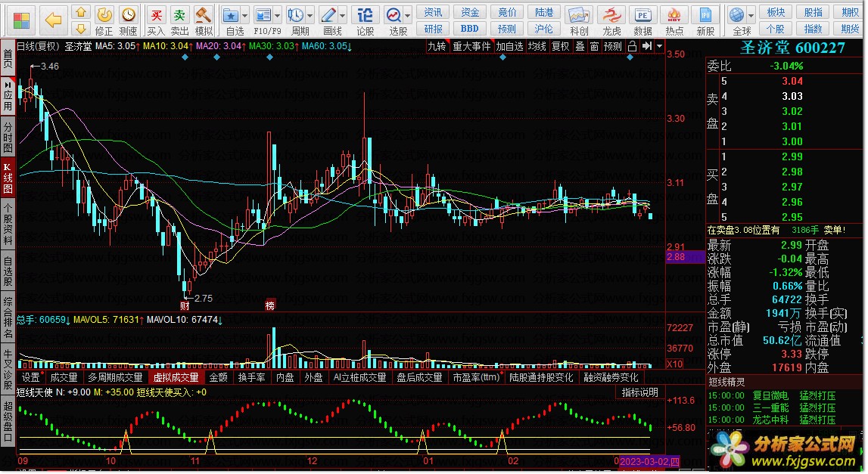Click the colorful four-square home icon

pyautogui.click(x=22, y=21)
